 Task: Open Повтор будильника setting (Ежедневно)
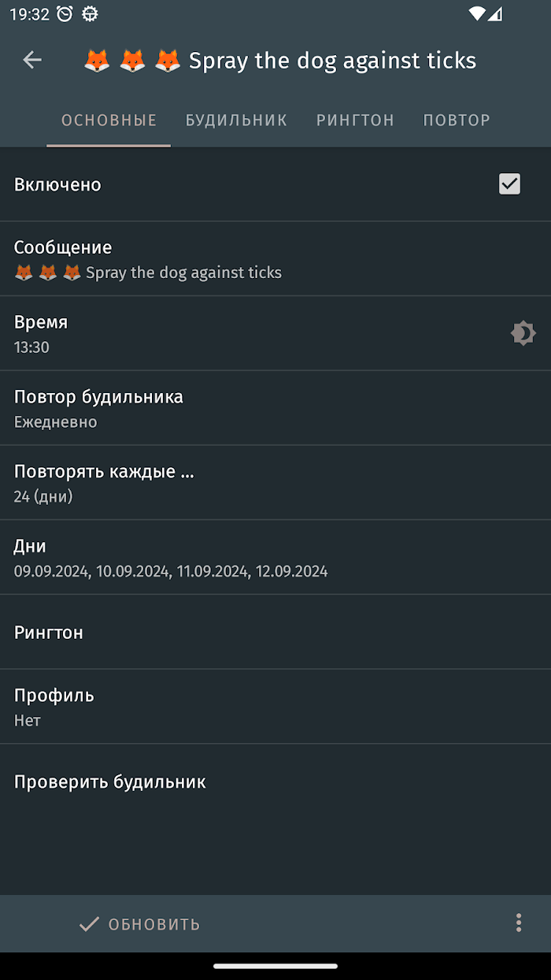point(275,408)
